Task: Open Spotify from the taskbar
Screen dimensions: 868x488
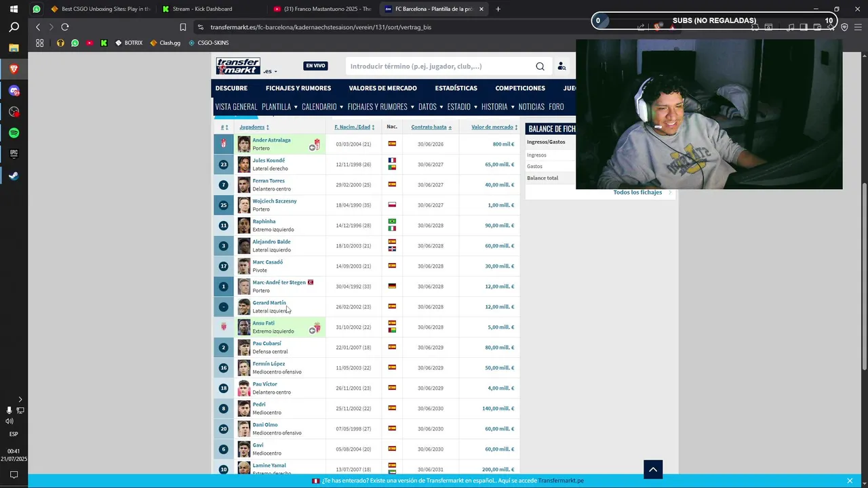Action: tap(14, 133)
